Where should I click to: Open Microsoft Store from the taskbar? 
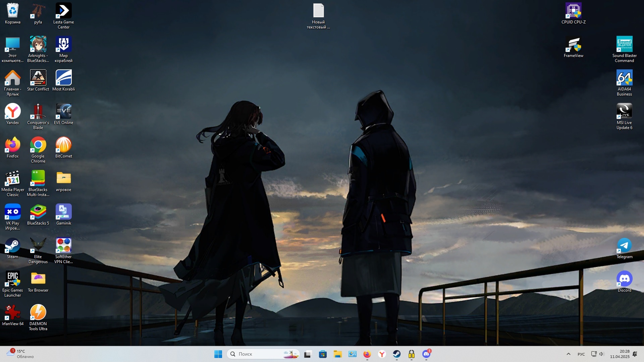point(323,354)
